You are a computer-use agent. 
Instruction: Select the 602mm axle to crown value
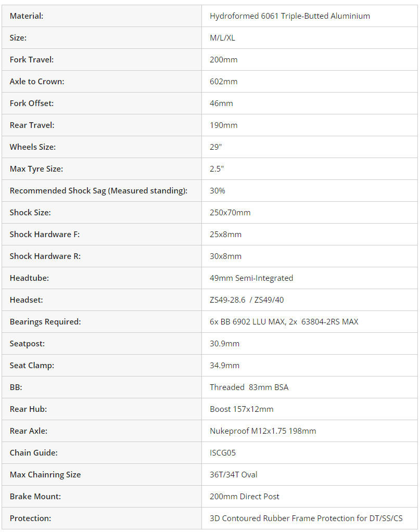[224, 82]
